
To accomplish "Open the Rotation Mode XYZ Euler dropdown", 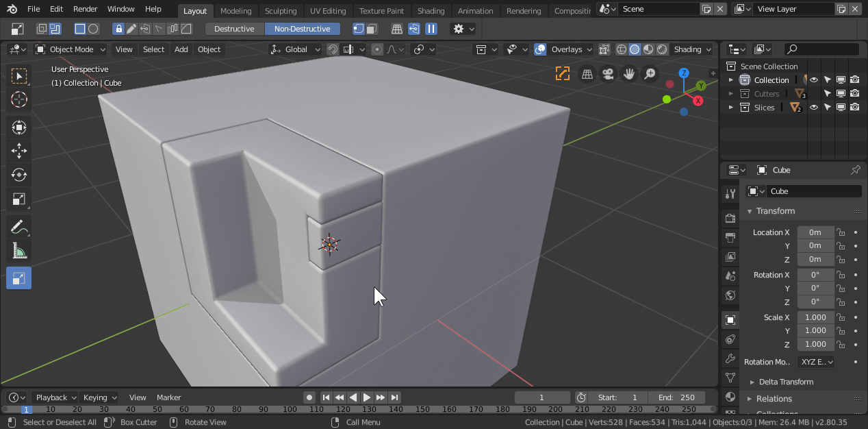I will point(817,362).
